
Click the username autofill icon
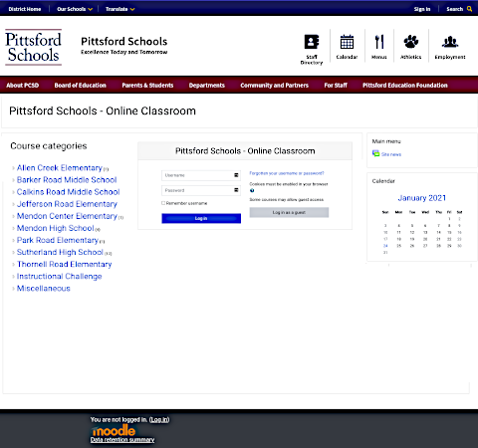tap(236, 175)
